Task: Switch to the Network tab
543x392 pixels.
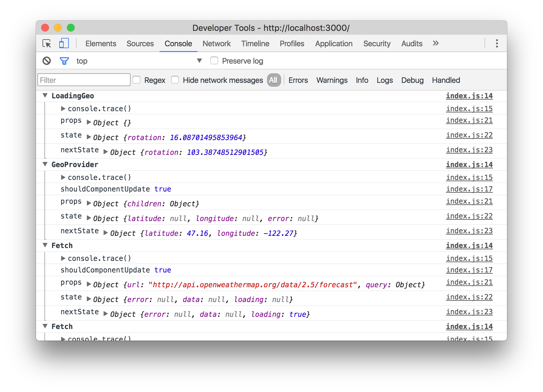Action: pyautogui.click(x=216, y=43)
